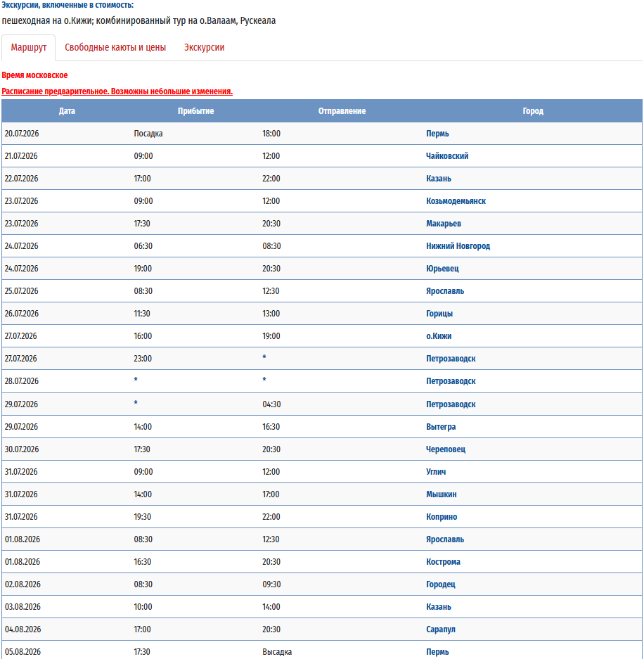This screenshot has height=659, width=644.
Task: Open Нижний Новгород city link
Action: (458, 246)
